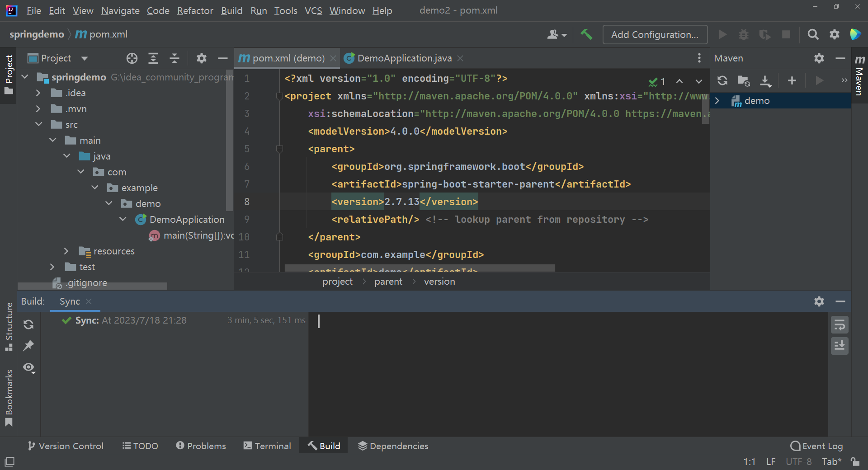Go to previous highlighted problem arrow
The height and width of the screenshot is (470, 868).
679,81
